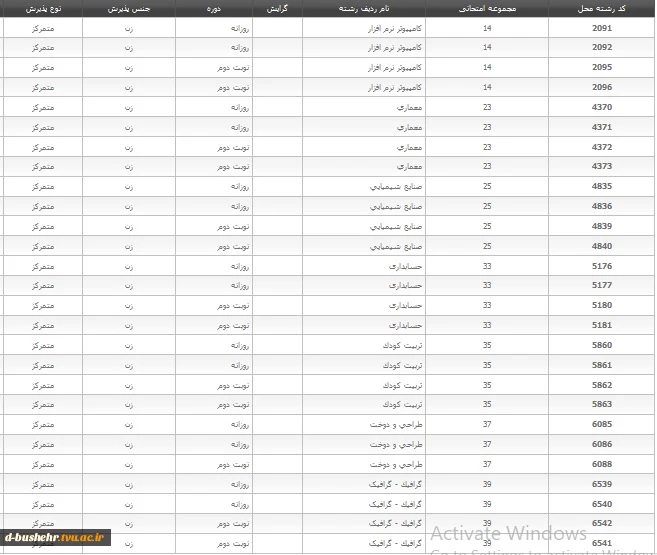Click حسابداری in row 5176
Screen dimensions: 657x555
coord(405,266)
